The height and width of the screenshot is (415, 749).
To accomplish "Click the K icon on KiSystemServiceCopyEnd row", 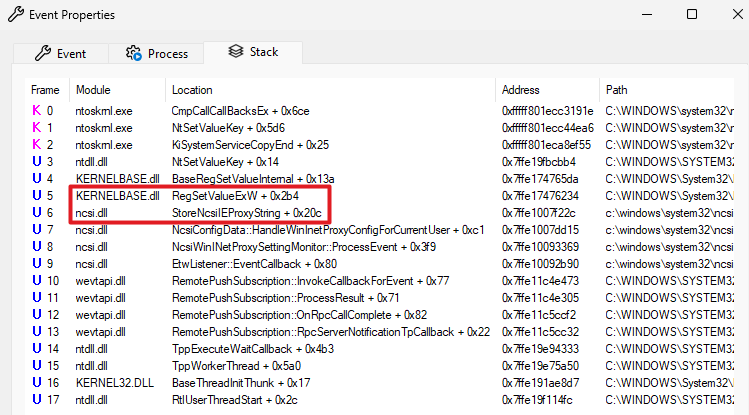I will 37,145.
